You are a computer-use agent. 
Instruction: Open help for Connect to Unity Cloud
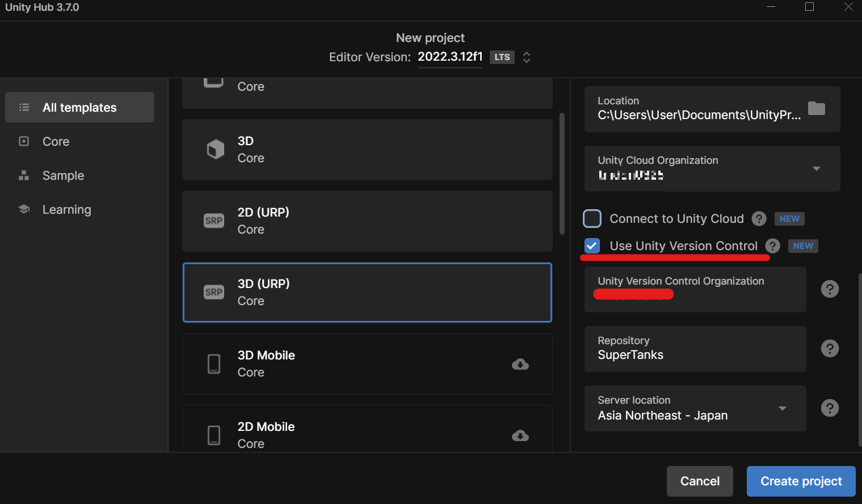point(759,219)
